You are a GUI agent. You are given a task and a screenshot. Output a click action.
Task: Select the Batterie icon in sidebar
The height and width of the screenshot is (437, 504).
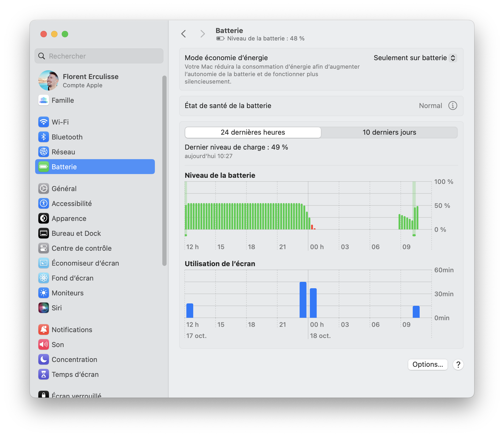click(44, 167)
